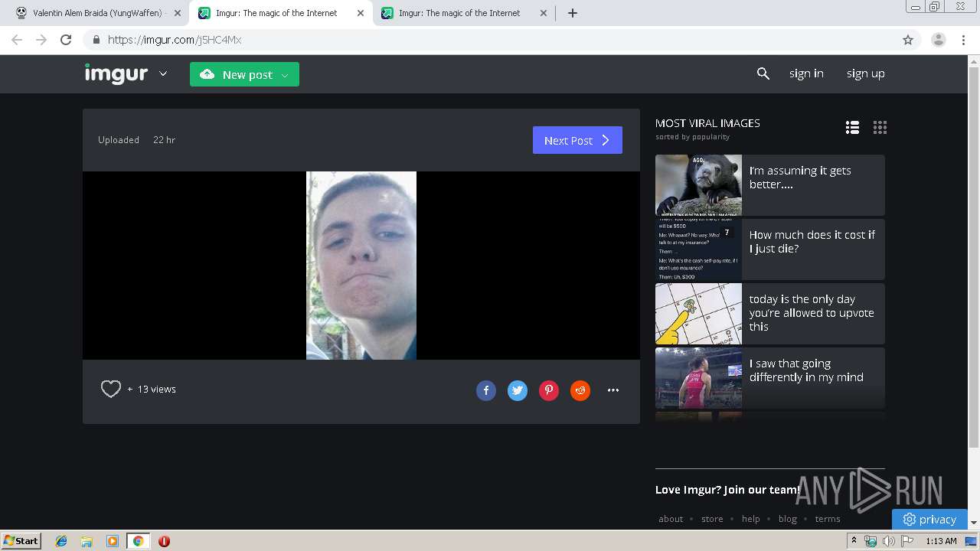Open the privacy settings button

coord(929,519)
